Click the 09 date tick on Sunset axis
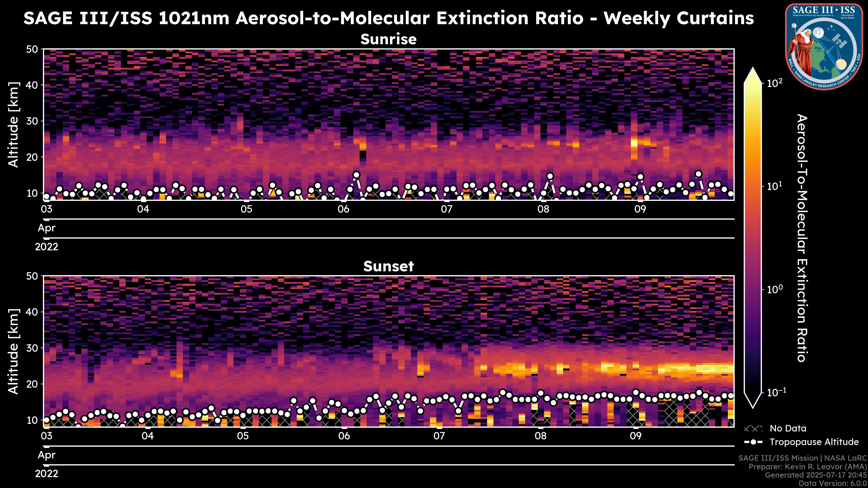The image size is (868, 488). tap(635, 436)
